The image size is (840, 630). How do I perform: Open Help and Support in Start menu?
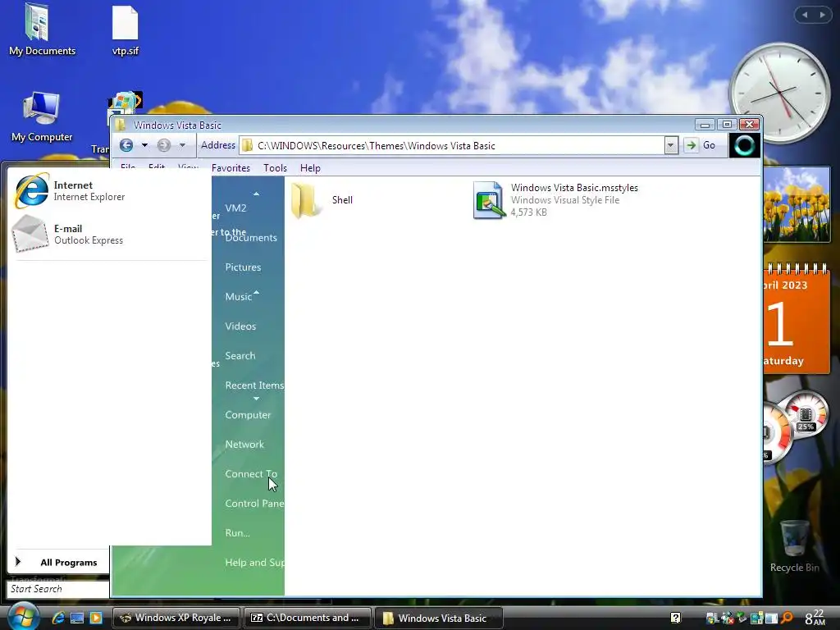pyautogui.click(x=254, y=563)
